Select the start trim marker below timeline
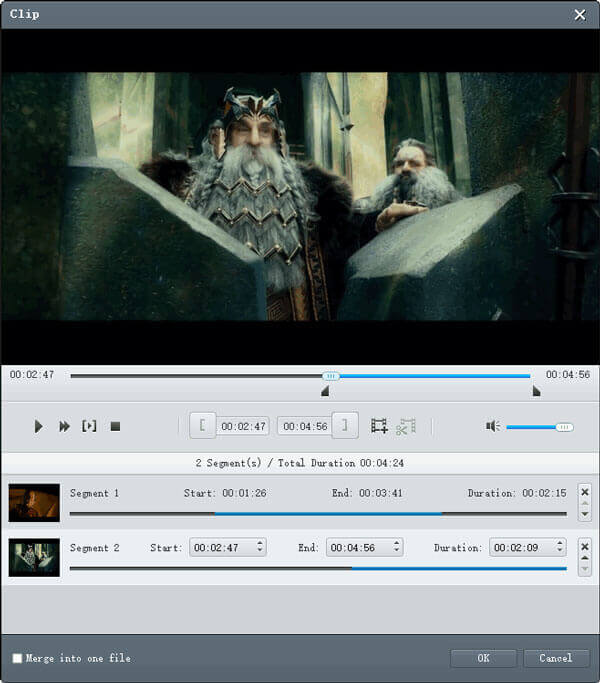The height and width of the screenshot is (683, 600). coord(325,391)
